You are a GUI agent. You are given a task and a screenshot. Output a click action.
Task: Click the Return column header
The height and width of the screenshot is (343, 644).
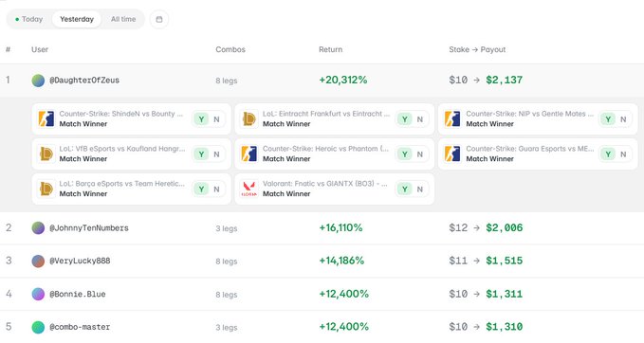point(330,49)
